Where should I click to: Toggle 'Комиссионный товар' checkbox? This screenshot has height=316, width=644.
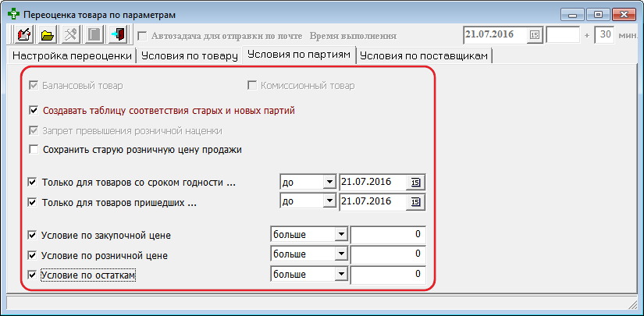(252, 86)
